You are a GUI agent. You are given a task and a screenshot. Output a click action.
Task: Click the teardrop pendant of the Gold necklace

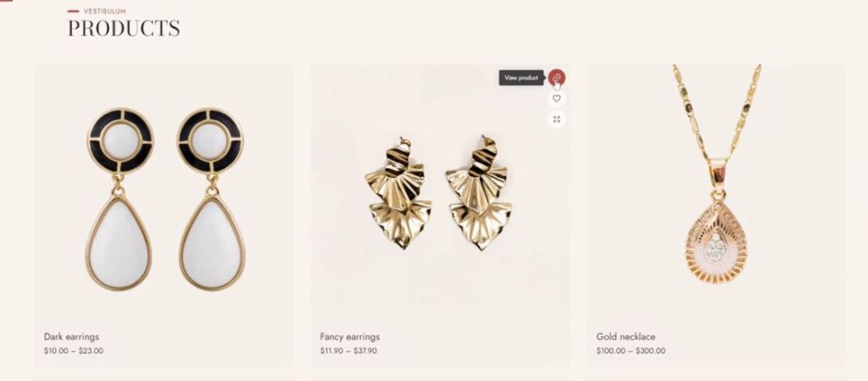coord(716,242)
